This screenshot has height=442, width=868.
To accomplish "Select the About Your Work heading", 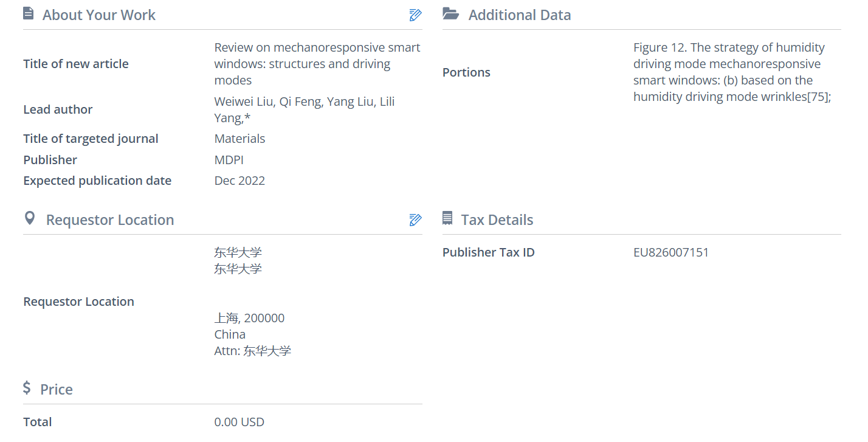I will (x=99, y=15).
